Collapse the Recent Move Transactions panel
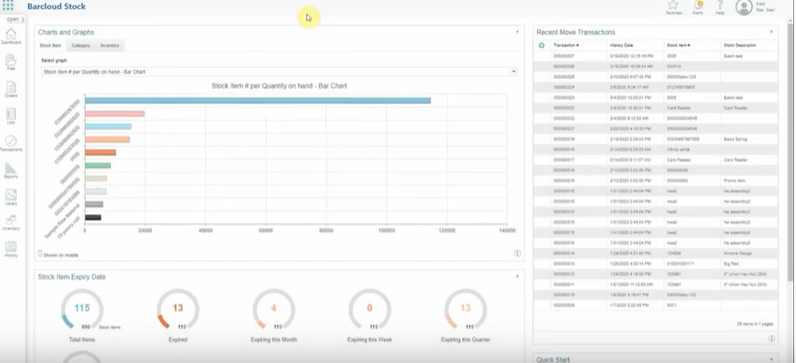 coord(771,32)
